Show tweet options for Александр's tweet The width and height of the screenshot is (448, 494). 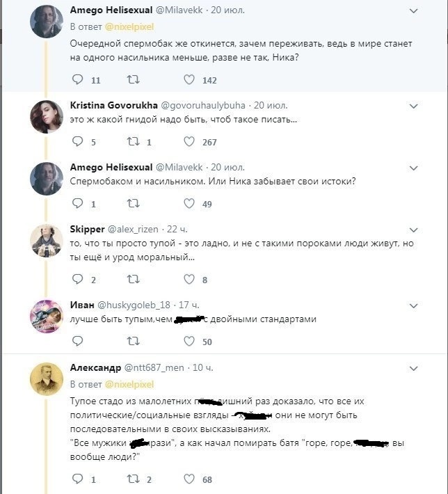414,367
